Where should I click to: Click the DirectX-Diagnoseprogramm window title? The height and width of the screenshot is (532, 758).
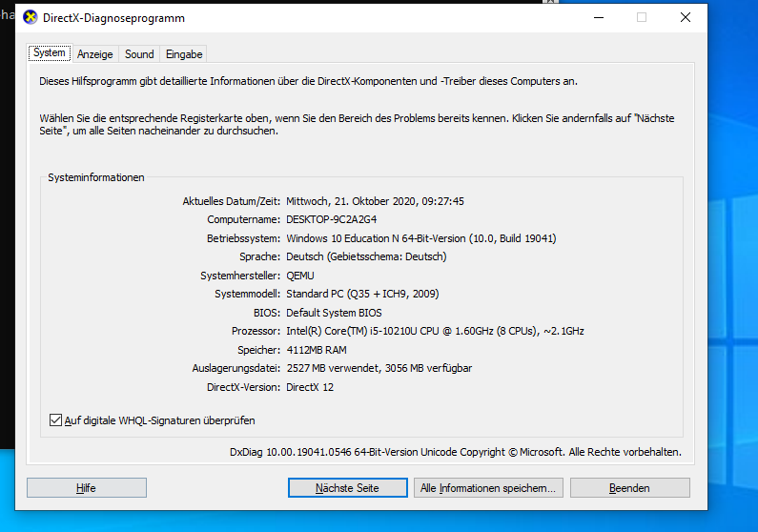[x=113, y=18]
